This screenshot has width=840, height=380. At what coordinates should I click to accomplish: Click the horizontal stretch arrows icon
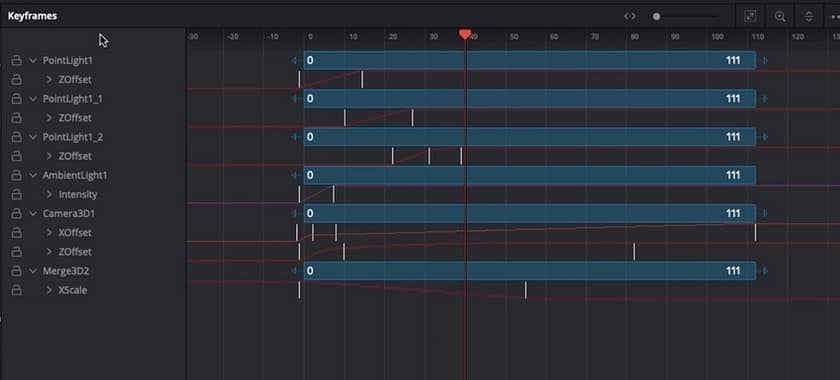tap(630, 16)
